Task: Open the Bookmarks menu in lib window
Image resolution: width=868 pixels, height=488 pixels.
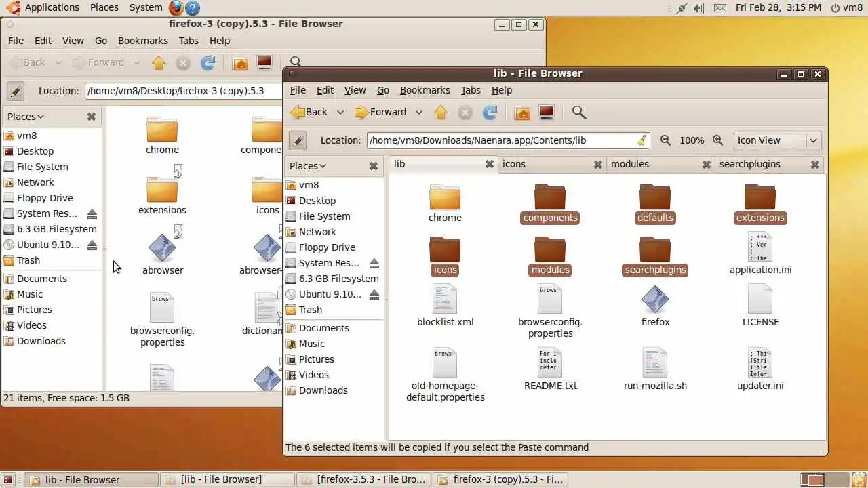Action: [425, 90]
